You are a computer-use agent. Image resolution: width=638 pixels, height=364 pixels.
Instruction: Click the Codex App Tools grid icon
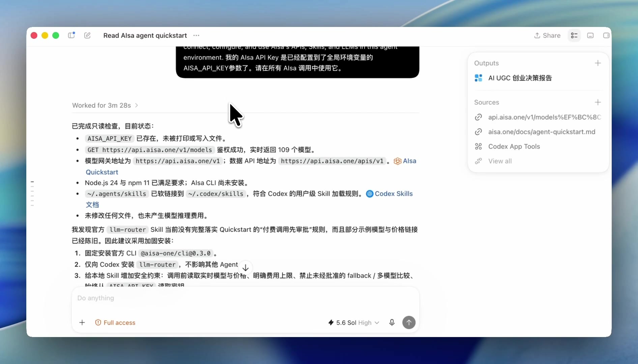click(478, 146)
